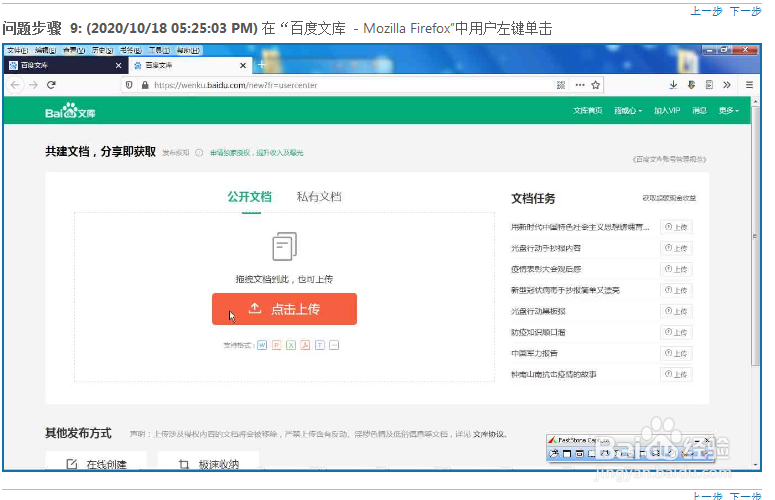This screenshot has height=500, width=775.
Task: Switch to the inactive dark 百度文库 tab
Action: [66, 65]
